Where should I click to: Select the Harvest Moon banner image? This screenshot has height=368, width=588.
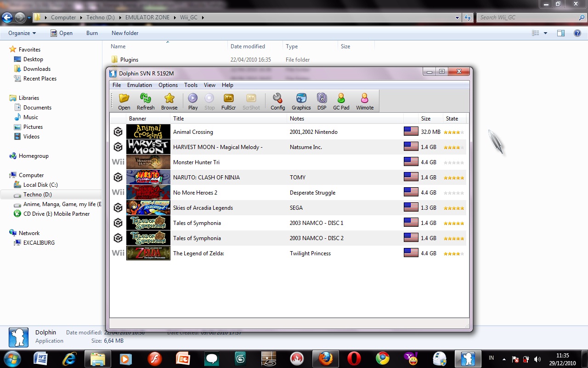click(148, 147)
